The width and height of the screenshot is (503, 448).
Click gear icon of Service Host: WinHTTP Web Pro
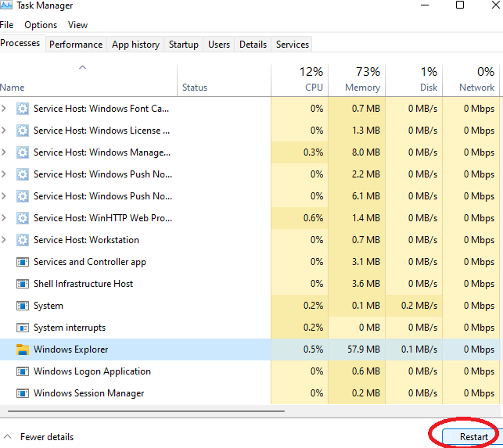click(x=23, y=218)
